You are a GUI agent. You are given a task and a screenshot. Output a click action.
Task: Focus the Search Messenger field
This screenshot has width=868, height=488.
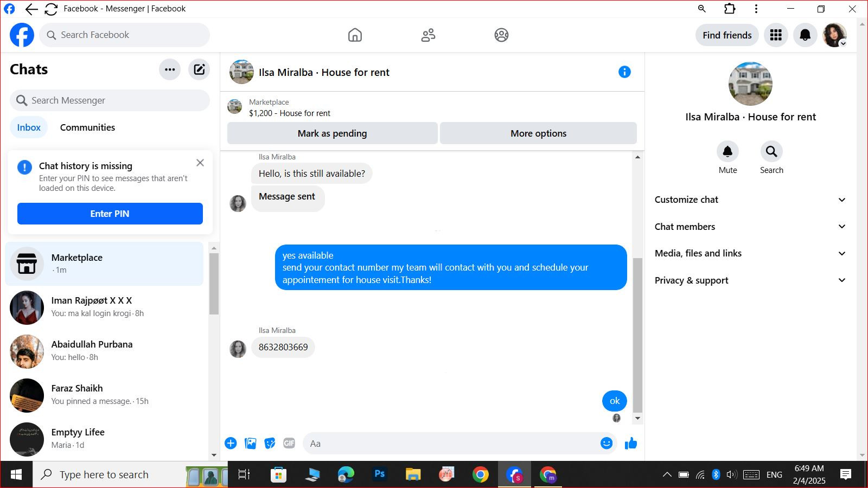110,100
